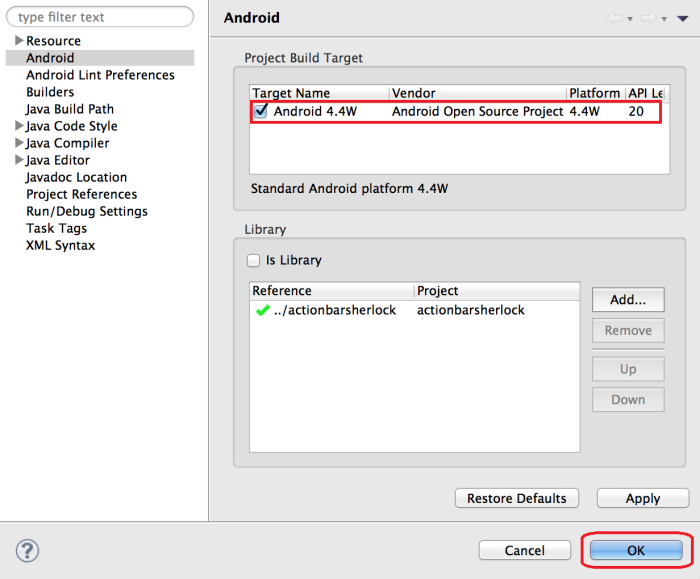The width and height of the screenshot is (700, 579).
Task: Open the Java Build Path page
Action: point(70,109)
